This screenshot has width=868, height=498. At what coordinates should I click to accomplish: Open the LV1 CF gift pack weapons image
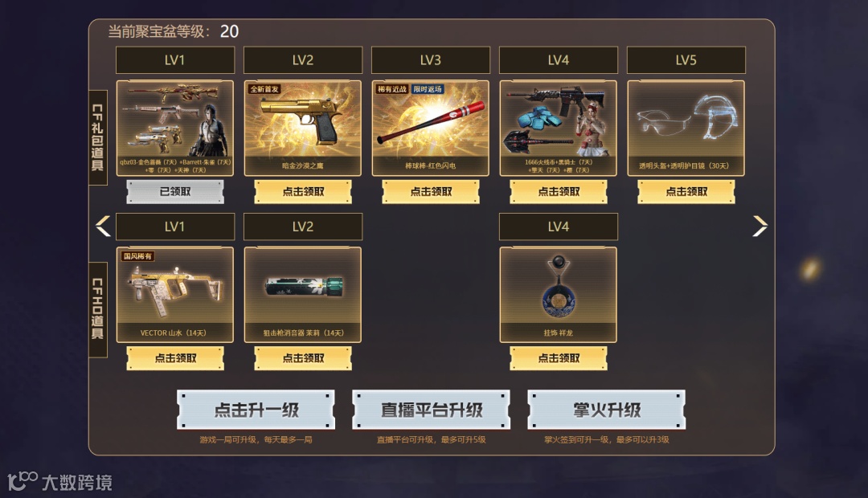point(175,129)
